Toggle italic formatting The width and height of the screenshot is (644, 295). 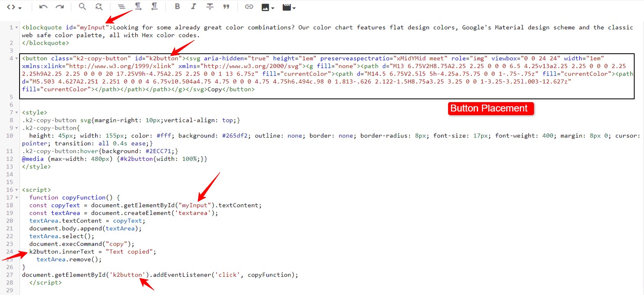tap(193, 7)
